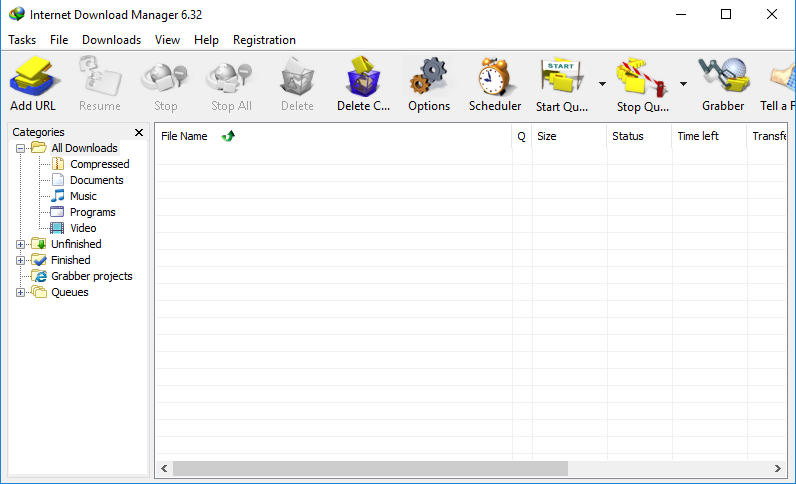The width and height of the screenshot is (796, 484).
Task: Sort by the Status column header
Action: tap(639, 136)
